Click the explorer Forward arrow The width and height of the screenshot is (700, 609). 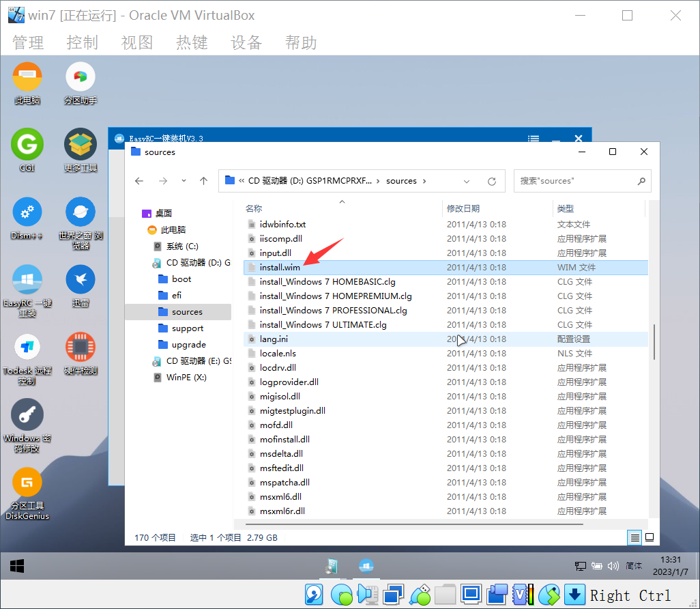point(163,181)
